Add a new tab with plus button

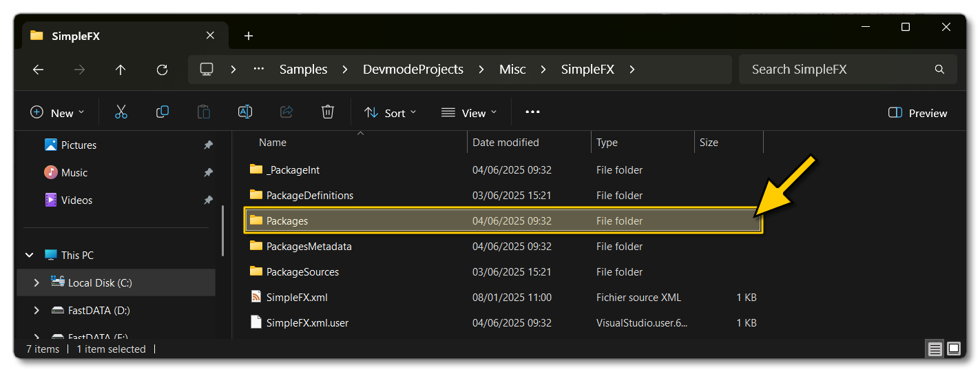click(x=249, y=36)
